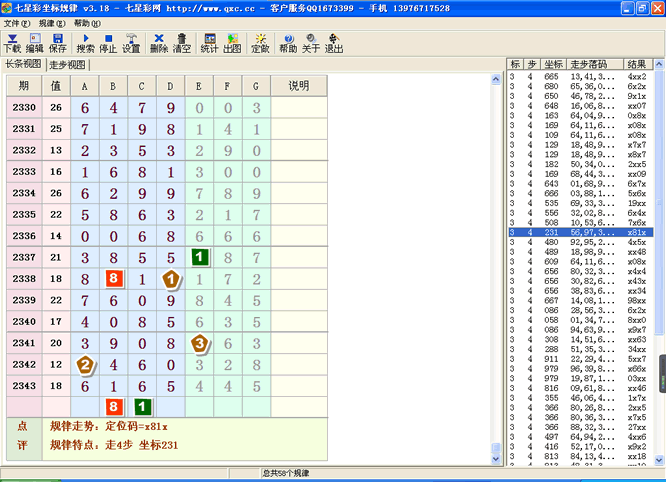Select rule row with coordinate 480
The height and width of the screenshot is (482, 666).
click(x=581, y=242)
